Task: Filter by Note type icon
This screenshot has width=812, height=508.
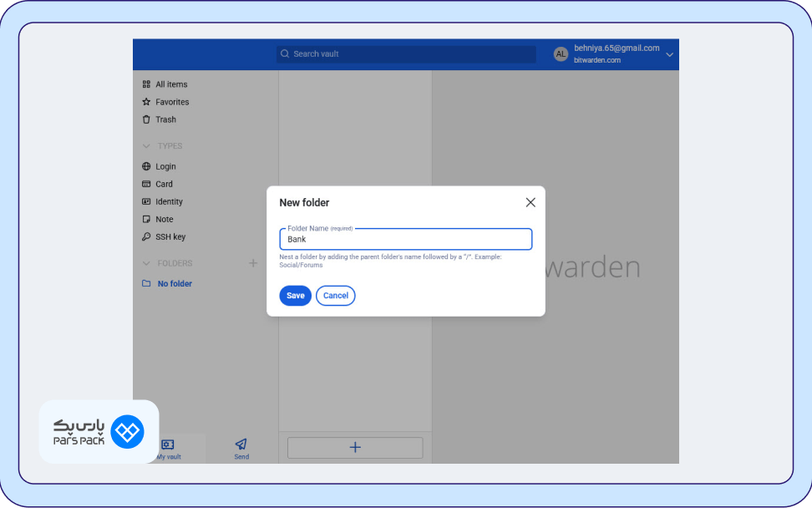Action: [x=147, y=220]
